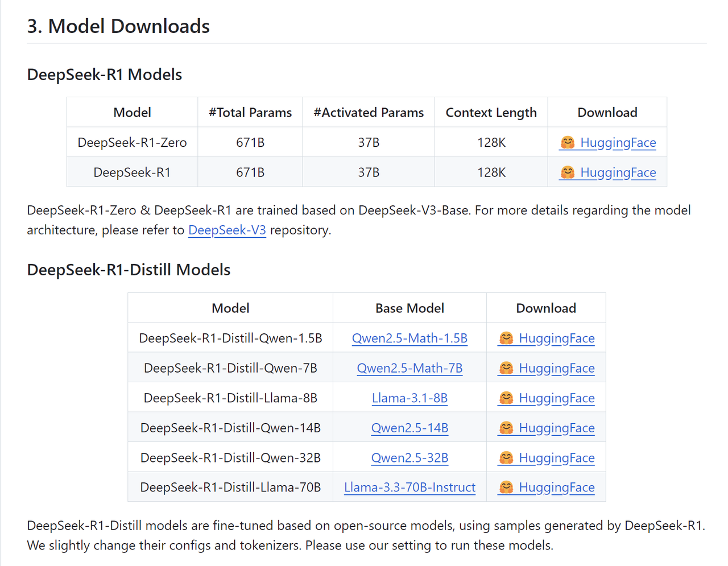Click the '#Activated Params' column header
This screenshot has height=566, width=728.
369,113
